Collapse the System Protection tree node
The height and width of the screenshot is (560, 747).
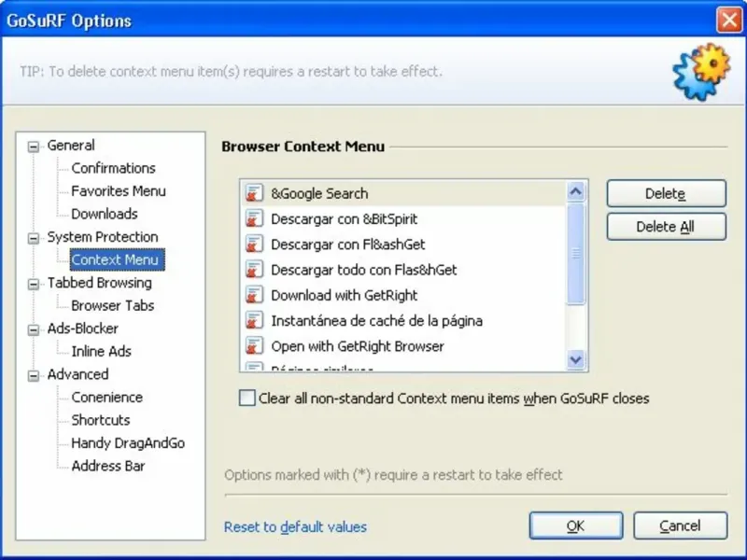pos(35,237)
